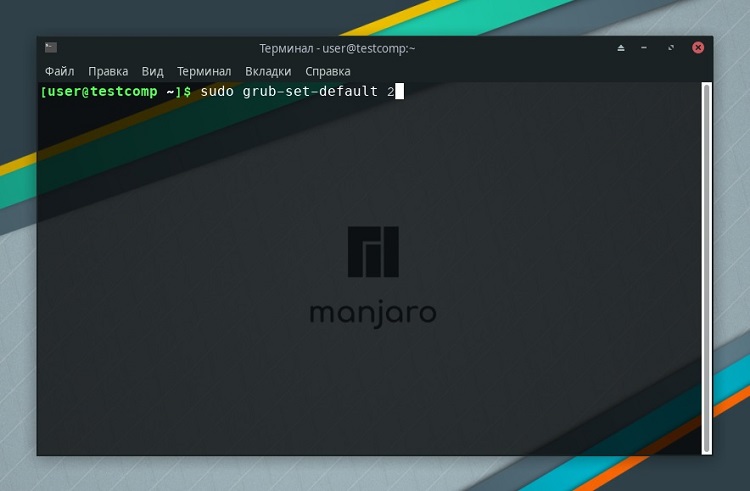
Task: Click the dollar sign of the shell prompt
Action: tap(187, 92)
